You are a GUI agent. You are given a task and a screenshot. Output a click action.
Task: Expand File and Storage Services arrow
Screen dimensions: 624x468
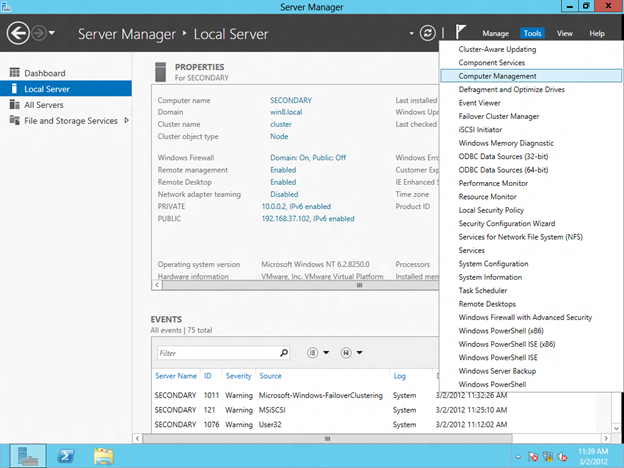(125, 121)
